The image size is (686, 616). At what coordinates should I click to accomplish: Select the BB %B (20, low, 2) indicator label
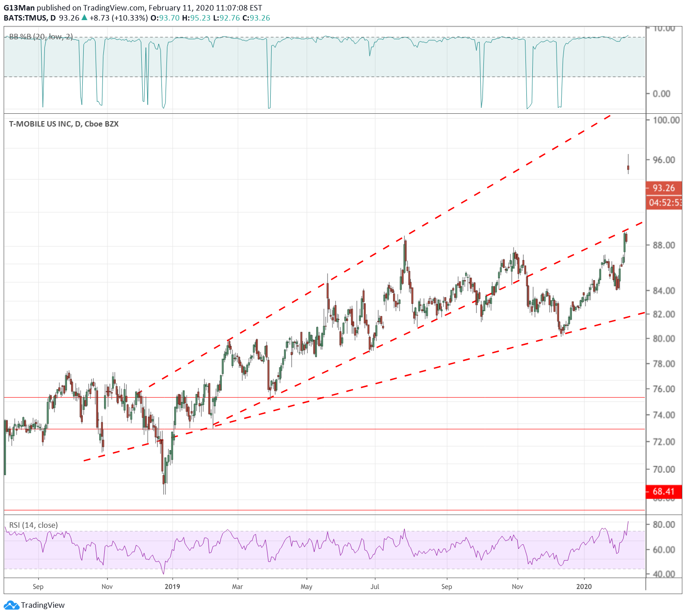click(x=41, y=37)
